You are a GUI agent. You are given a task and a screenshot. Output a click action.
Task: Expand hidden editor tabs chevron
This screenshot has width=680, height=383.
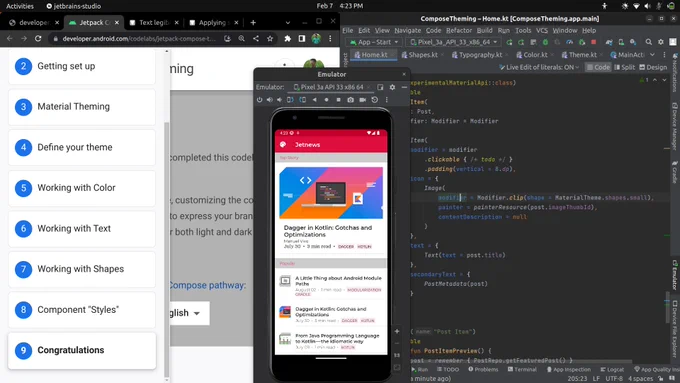652,55
